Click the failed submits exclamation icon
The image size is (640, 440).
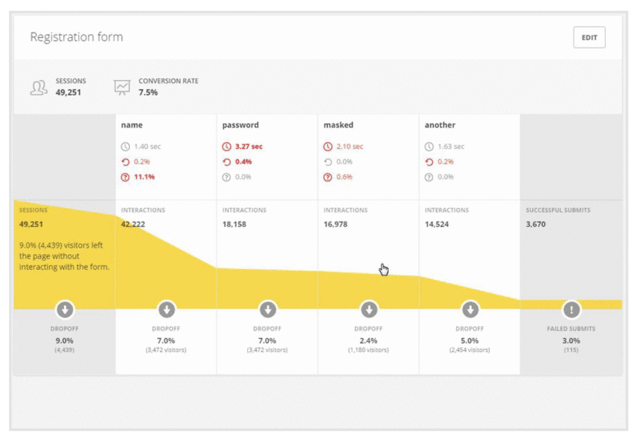click(x=571, y=310)
